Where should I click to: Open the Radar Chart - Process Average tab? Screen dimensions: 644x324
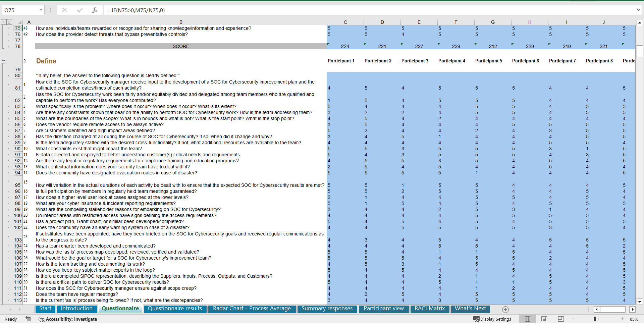(252, 309)
